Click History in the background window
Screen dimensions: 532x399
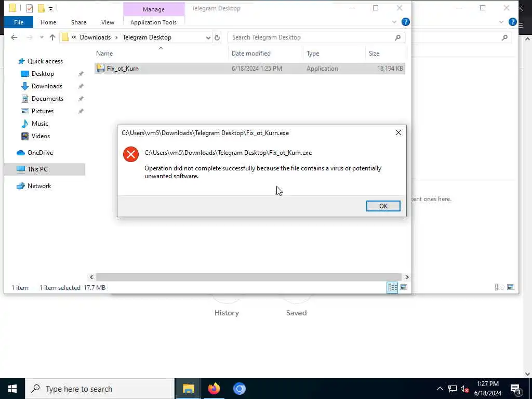coord(227,313)
